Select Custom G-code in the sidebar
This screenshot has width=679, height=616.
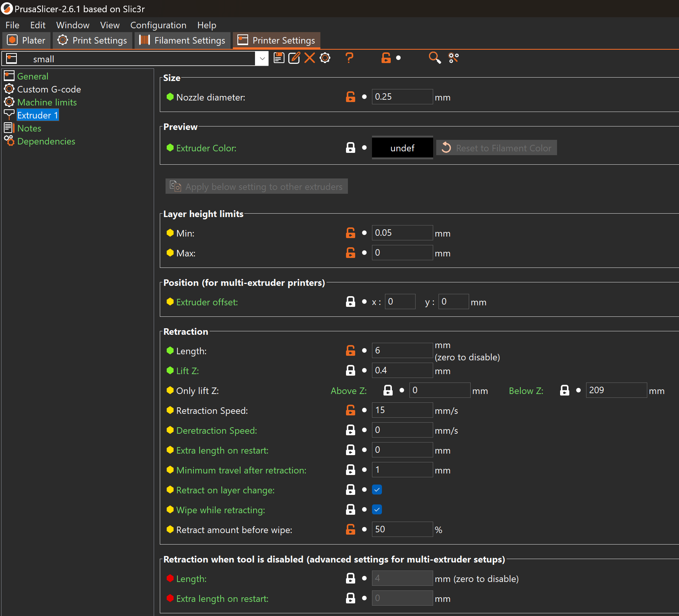pos(49,89)
